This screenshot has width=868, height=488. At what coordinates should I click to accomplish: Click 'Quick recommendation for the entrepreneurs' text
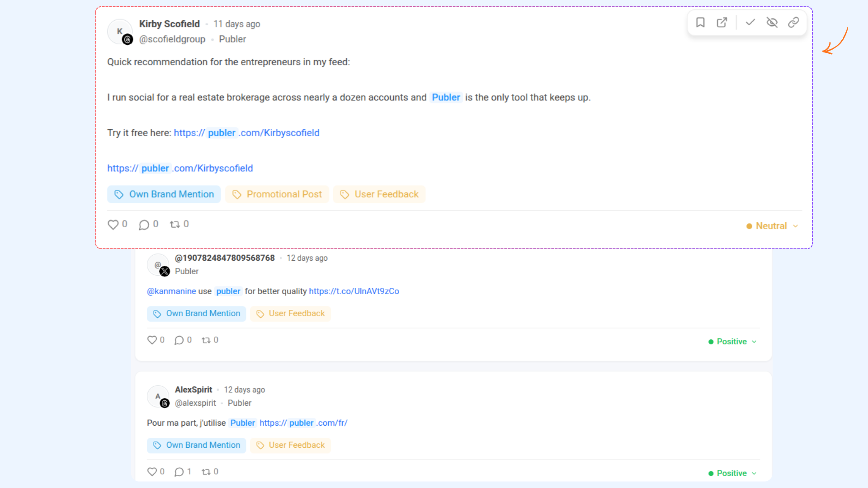click(x=228, y=62)
